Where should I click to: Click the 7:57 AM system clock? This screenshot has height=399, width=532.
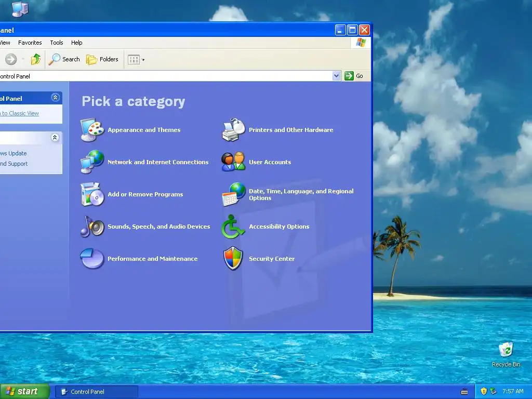513,392
